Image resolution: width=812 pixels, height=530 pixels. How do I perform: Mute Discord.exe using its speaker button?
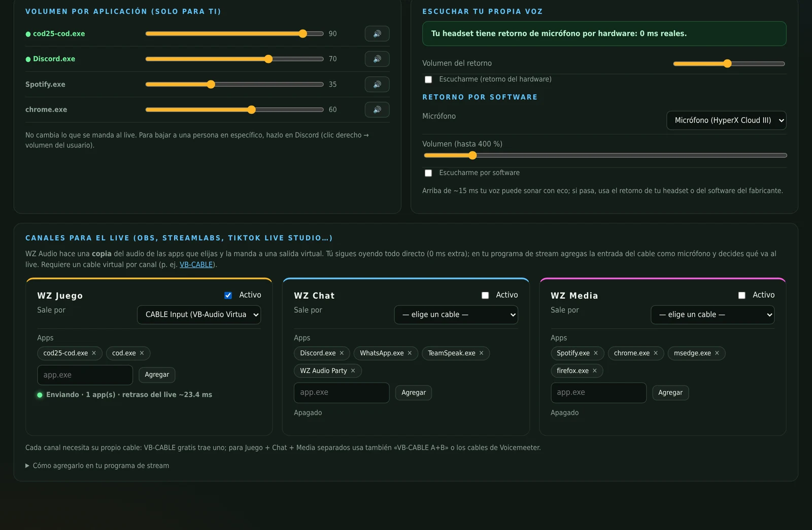coord(377,59)
